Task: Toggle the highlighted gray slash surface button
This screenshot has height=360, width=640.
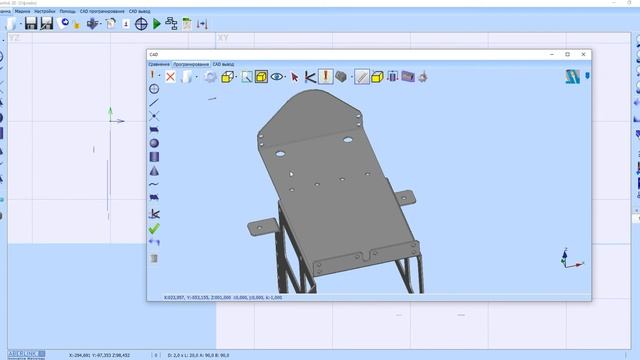Action: point(362,76)
